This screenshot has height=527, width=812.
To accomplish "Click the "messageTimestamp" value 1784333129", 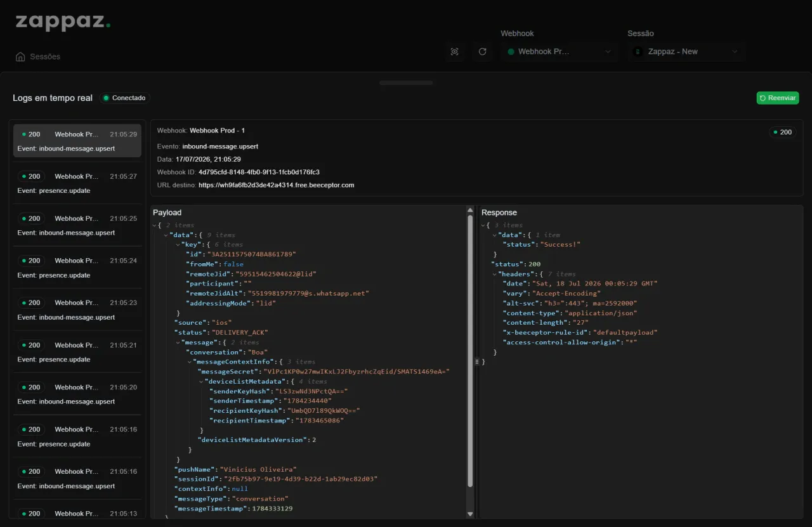I will (x=272, y=509).
